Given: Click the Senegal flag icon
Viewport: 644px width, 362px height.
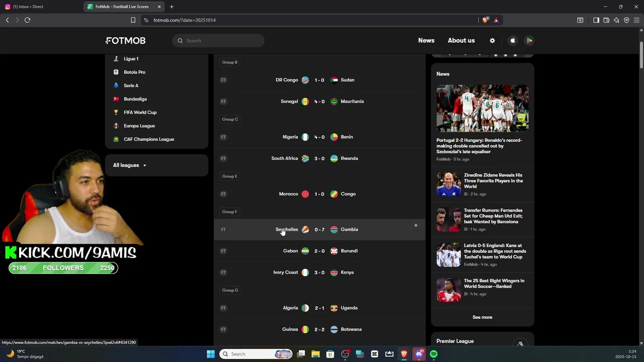Looking at the screenshot, I should coord(305,102).
